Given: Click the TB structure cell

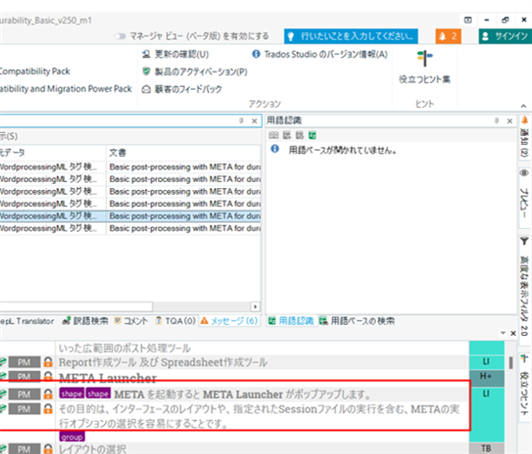Looking at the screenshot, I should 486,448.
